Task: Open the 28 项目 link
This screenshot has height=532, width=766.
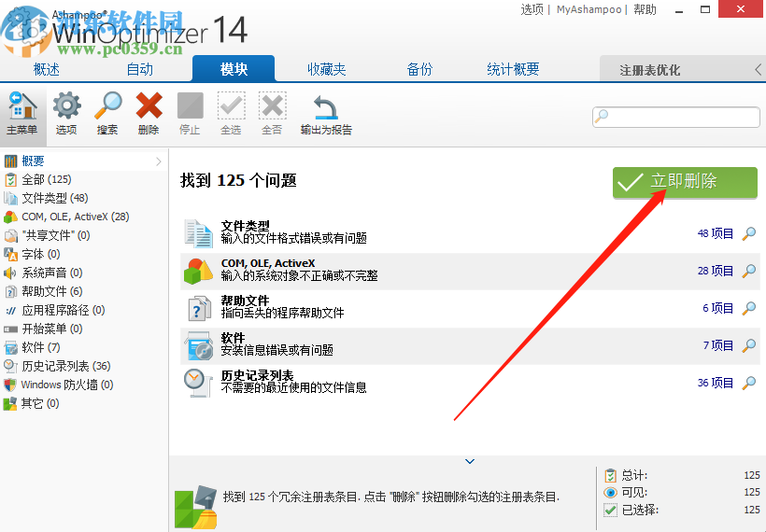Action: point(716,271)
